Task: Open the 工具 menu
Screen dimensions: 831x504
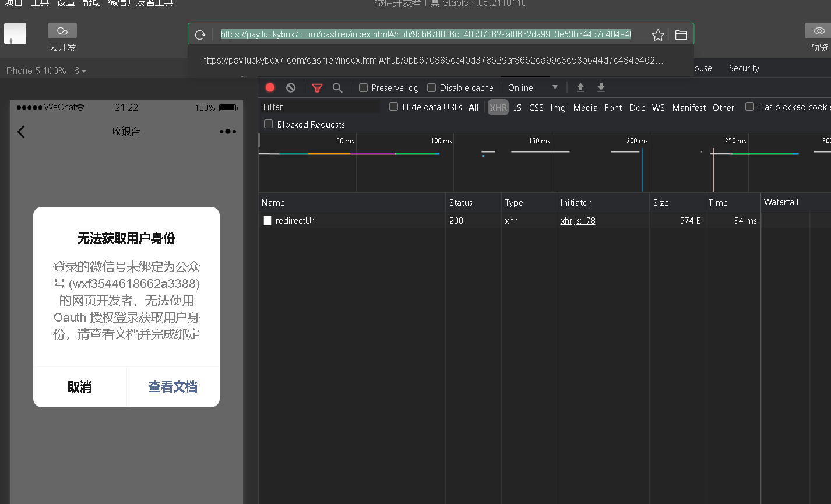Action: tap(40, 3)
